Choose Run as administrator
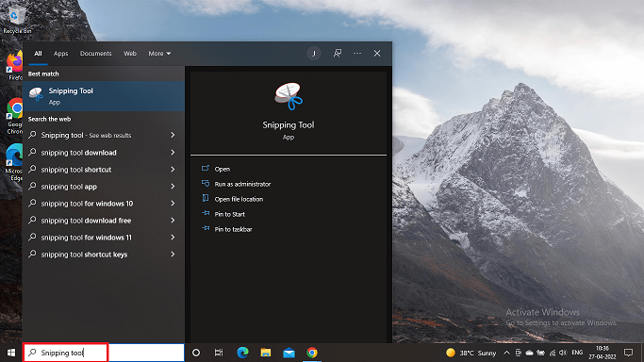The image size is (644, 362). [242, 184]
